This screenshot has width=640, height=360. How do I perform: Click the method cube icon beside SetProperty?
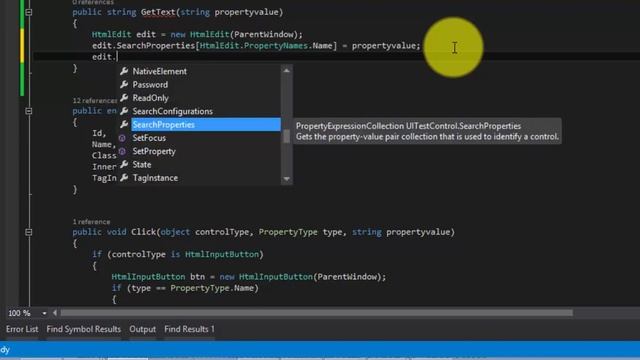(x=122, y=151)
